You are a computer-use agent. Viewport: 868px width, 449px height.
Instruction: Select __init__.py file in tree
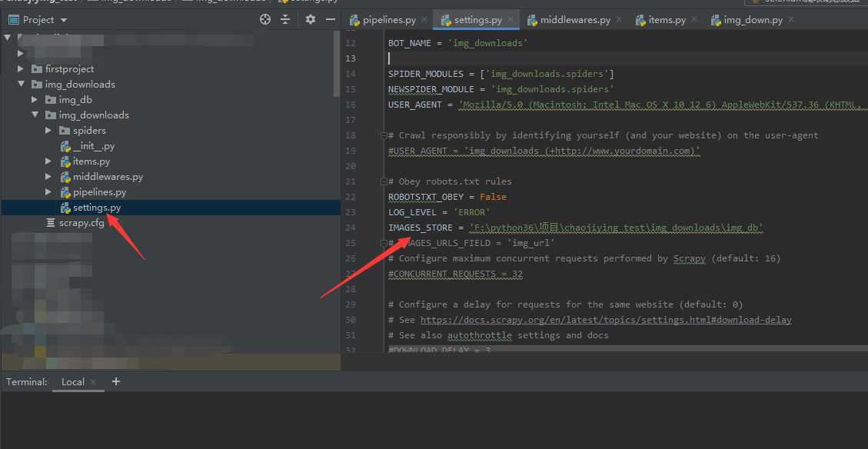click(94, 146)
